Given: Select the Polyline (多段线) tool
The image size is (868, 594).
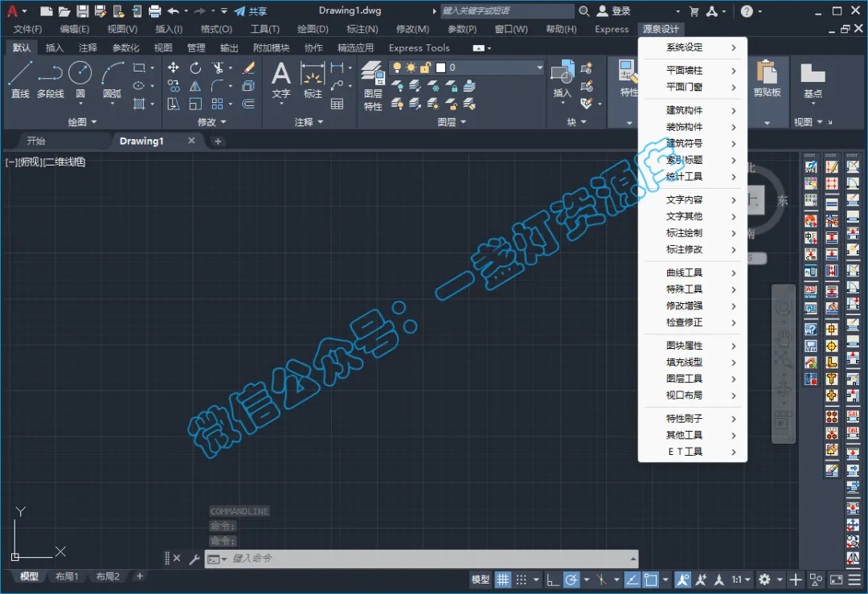Looking at the screenshot, I should (51, 80).
